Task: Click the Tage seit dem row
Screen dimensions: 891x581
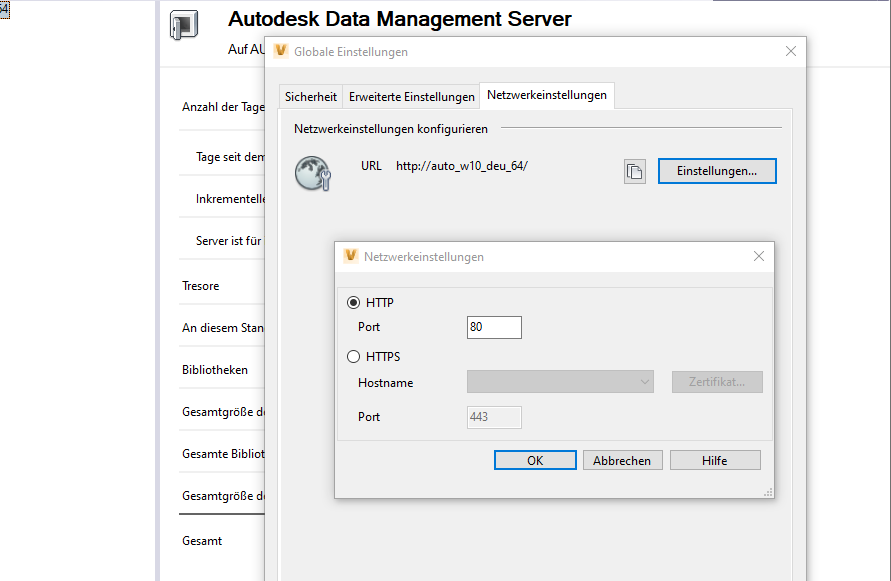Action: 223,157
